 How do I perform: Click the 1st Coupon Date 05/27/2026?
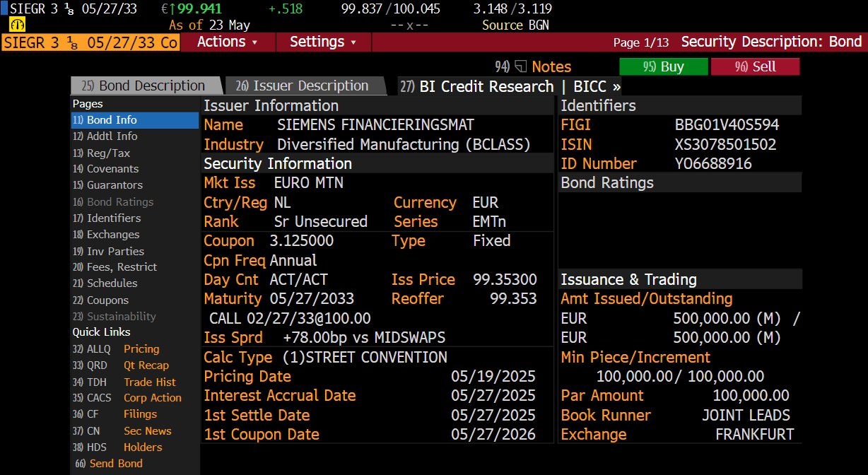point(493,435)
